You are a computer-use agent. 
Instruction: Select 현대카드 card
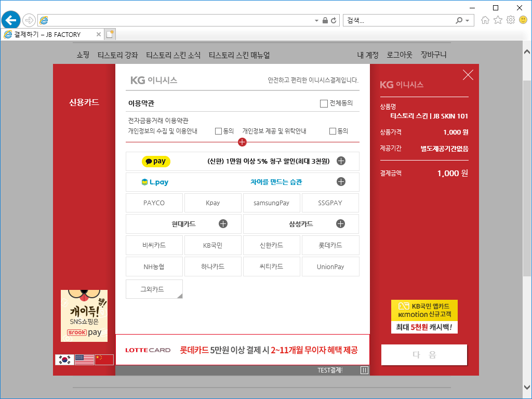pyautogui.click(x=183, y=224)
